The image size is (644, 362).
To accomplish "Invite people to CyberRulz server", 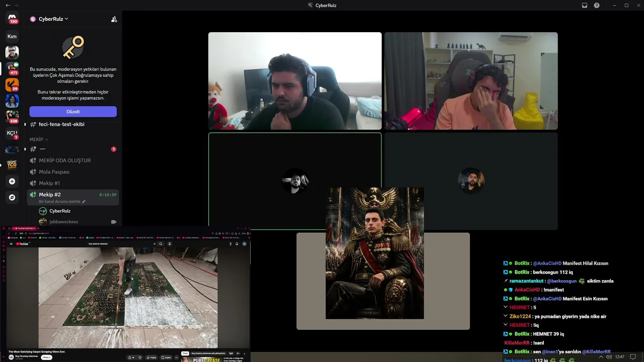I will click(114, 19).
